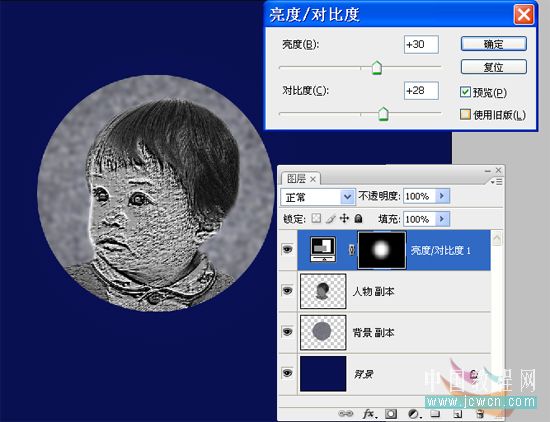Click the mask link icon on 亮度/对比度 1 layer
Screen dimensions: 550x422
[x=351, y=250]
